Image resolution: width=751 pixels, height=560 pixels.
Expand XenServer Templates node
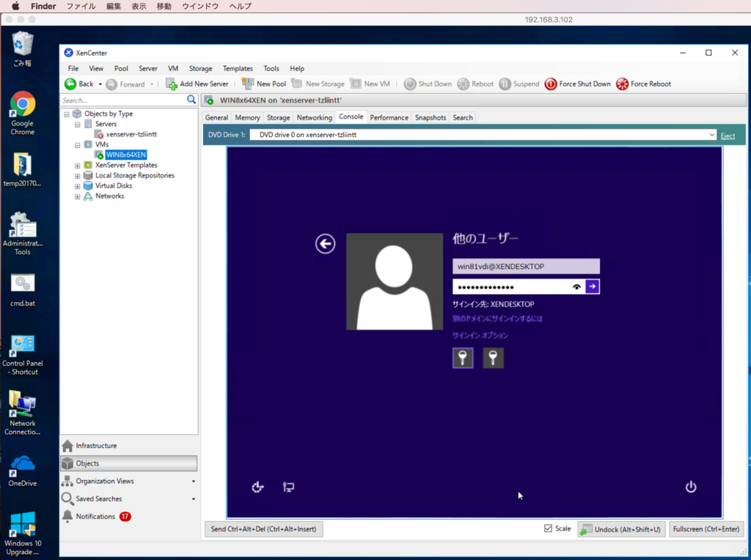[x=77, y=166]
